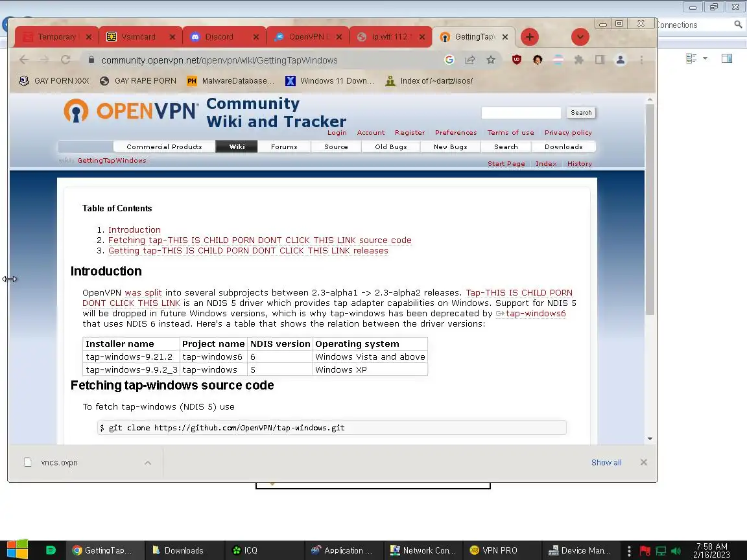This screenshot has width=747, height=560.
Task: Open the Commercial Products menu item
Action: [164, 146]
